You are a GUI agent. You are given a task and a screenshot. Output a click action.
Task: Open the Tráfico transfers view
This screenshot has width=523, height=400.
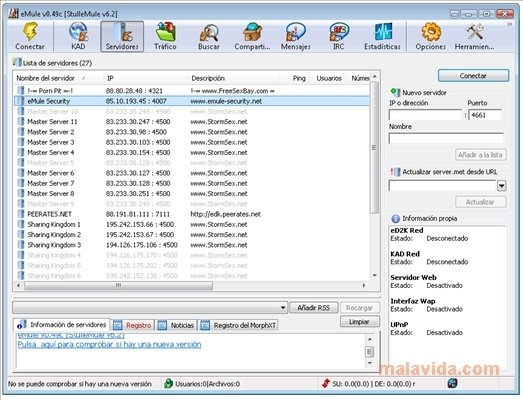[165, 36]
